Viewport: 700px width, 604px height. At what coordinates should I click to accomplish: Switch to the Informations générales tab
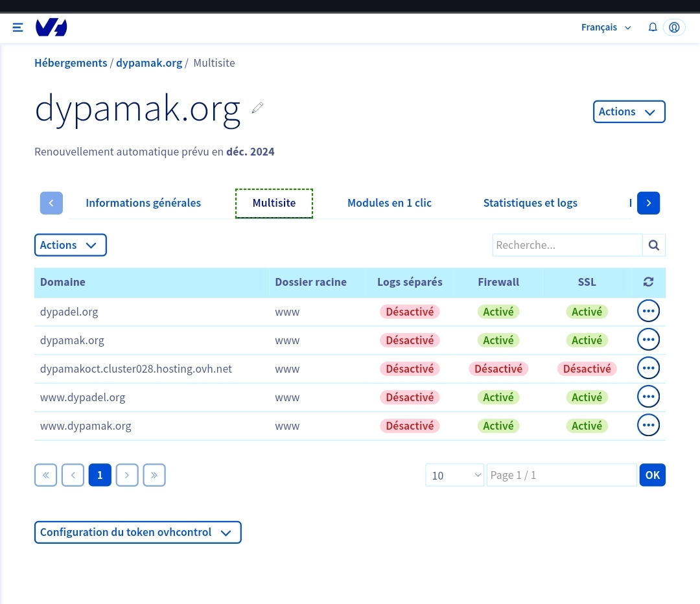[143, 203]
